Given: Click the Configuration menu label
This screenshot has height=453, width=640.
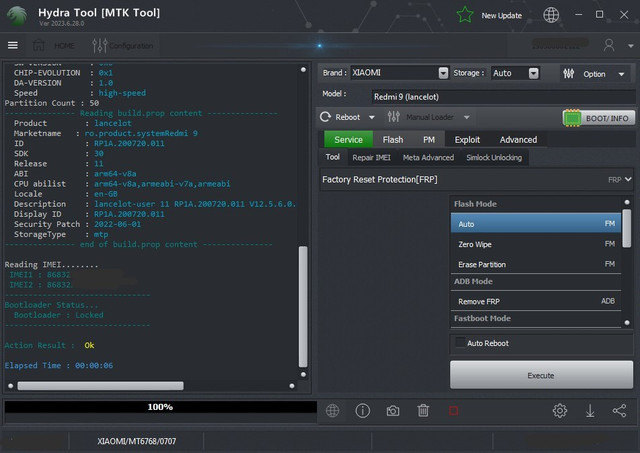Looking at the screenshot, I should [x=131, y=46].
